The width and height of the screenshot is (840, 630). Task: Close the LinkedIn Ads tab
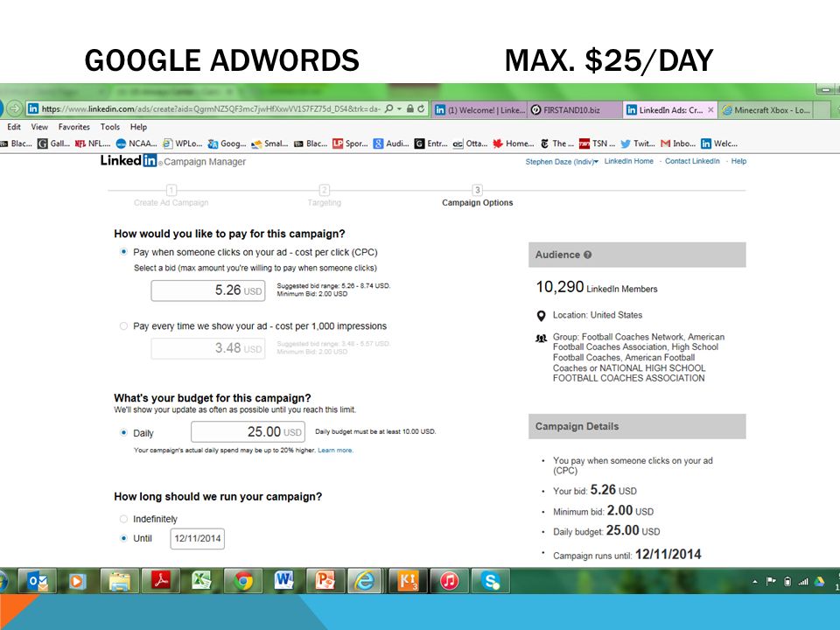pos(710,110)
